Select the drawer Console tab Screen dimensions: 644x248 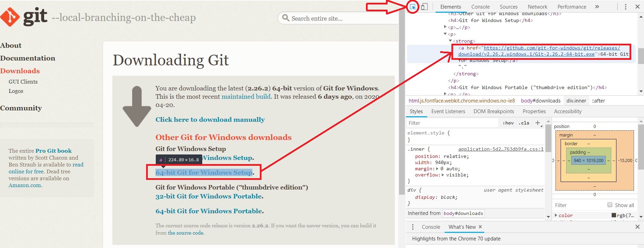pyautogui.click(x=431, y=227)
